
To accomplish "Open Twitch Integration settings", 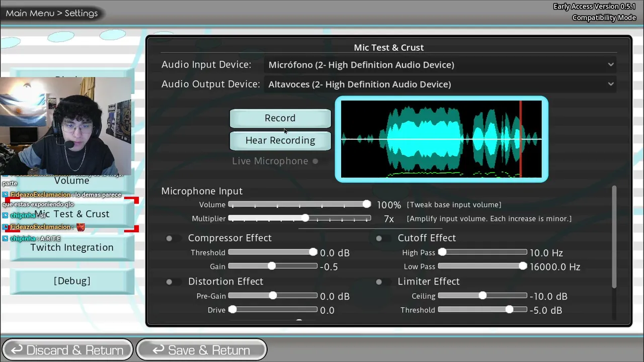I will tap(72, 247).
